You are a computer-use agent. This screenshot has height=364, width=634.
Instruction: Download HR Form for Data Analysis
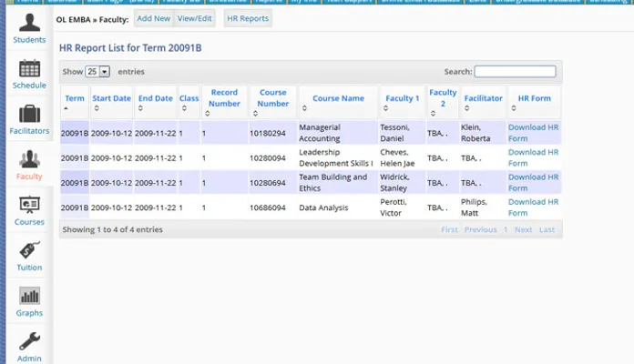533,207
